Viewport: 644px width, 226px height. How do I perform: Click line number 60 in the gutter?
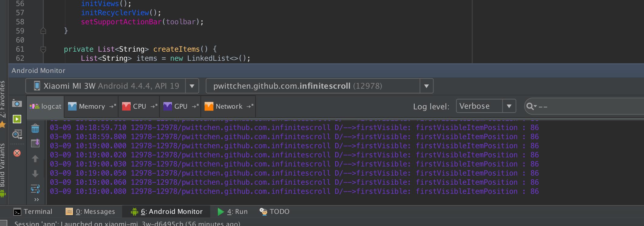coord(20,40)
